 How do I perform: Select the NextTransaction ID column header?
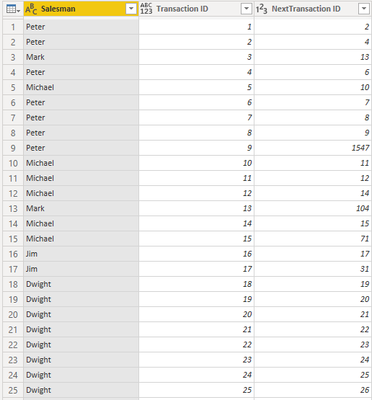coord(313,9)
